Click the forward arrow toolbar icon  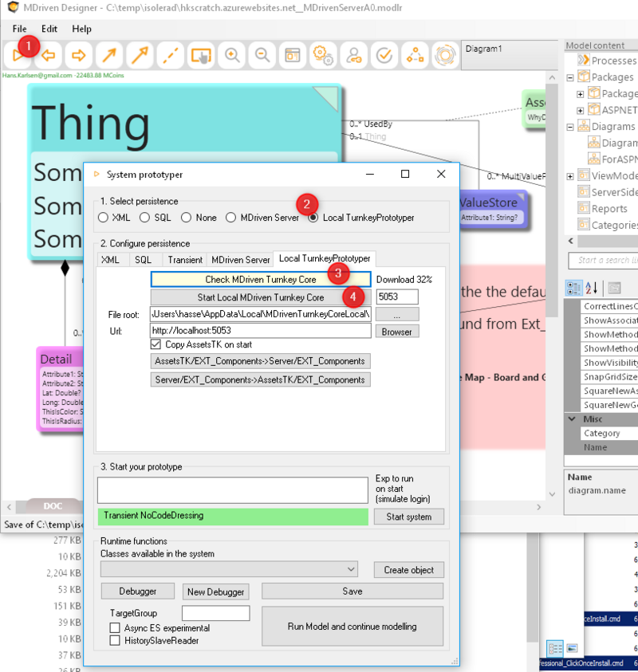coord(78,55)
